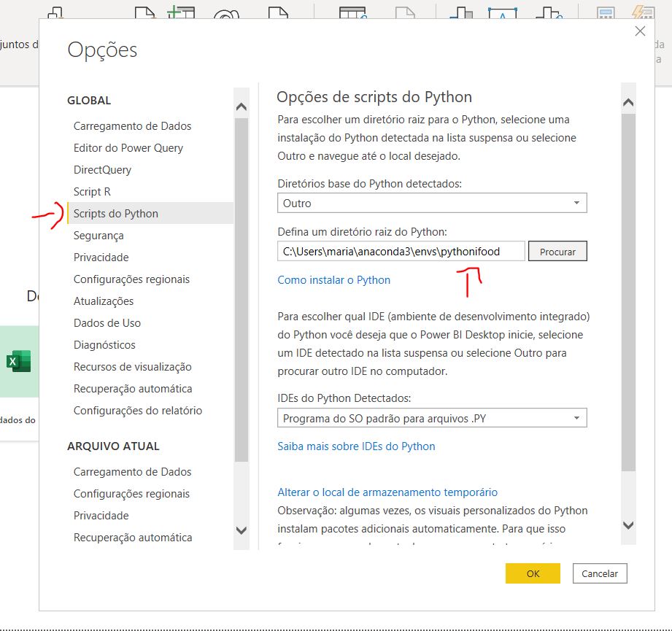Expand the Python base directories dropdown
The height and width of the screenshot is (631, 672).
432,203
